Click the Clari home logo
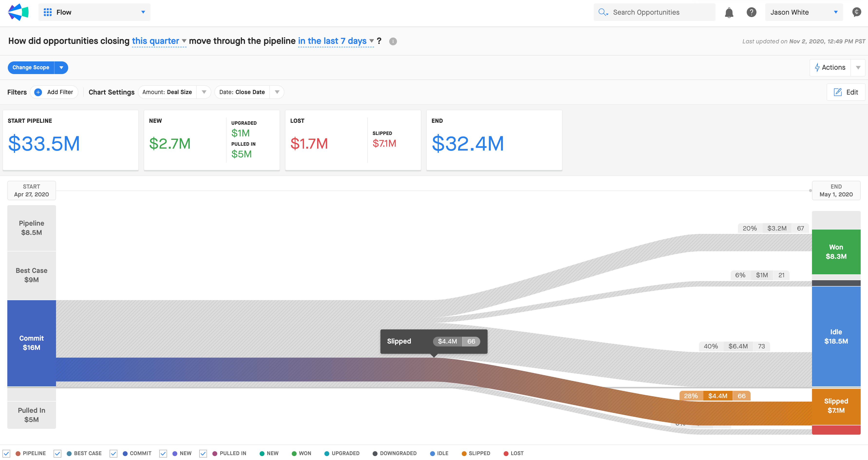 point(18,12)
